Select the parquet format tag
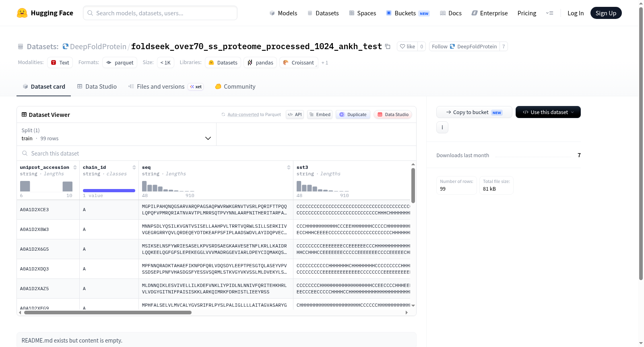Screen dimensions: 644x347 [x=120, y=62]
